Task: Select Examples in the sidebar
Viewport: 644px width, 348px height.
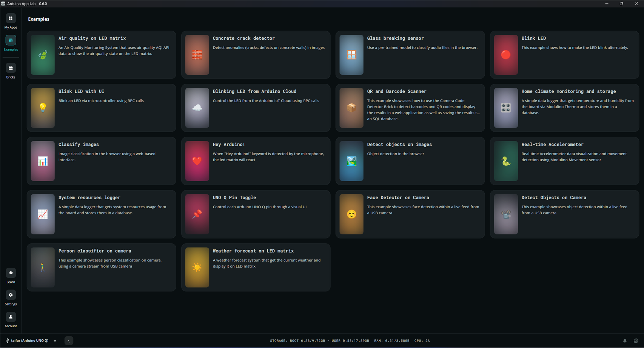Action: click(11, 43)
